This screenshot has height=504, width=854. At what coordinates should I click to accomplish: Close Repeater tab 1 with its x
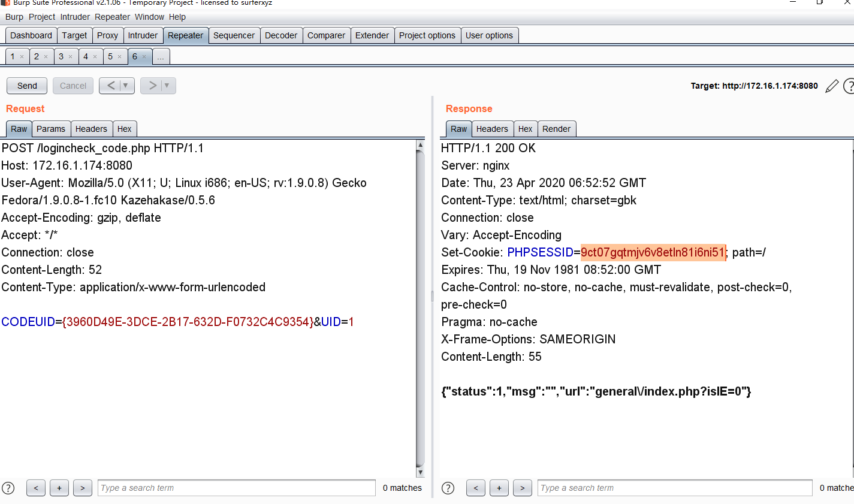pos(22,57)
